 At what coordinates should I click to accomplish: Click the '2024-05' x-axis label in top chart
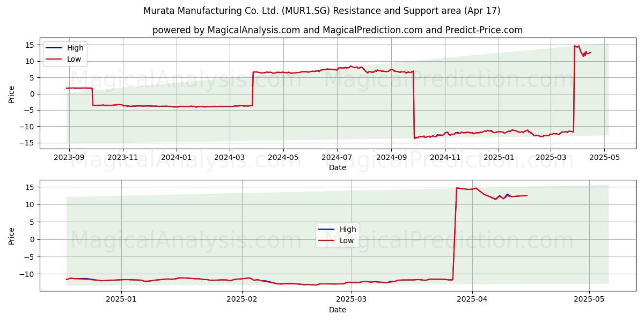click(283, 157)
